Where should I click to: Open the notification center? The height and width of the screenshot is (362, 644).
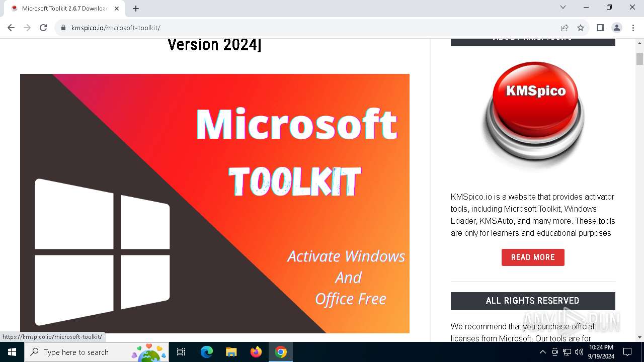[x=627, y=352]
